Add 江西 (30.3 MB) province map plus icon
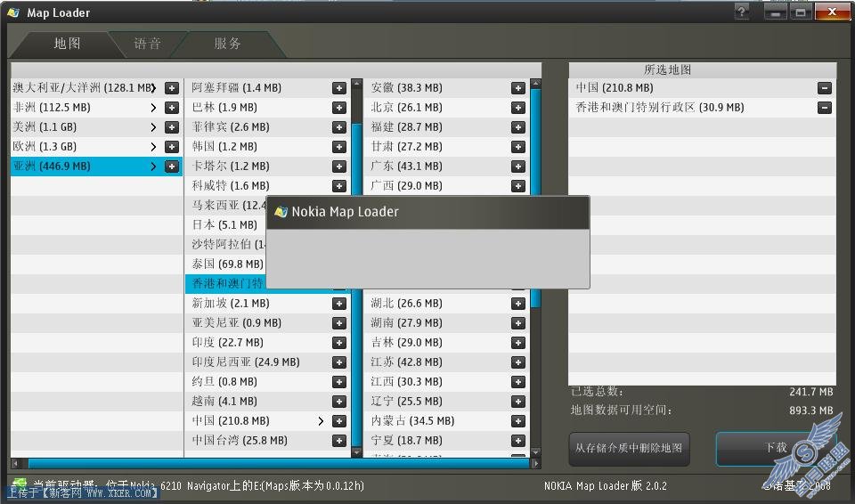 pyautogui.click(x=518, y=382)
